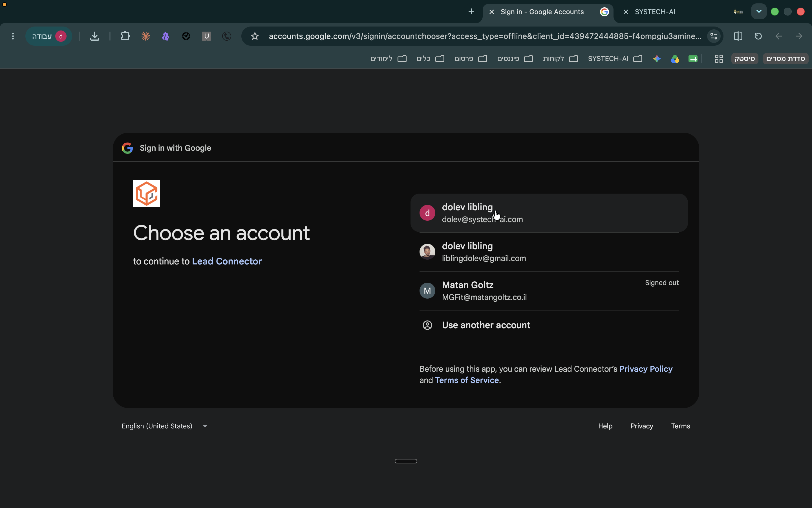Click the d avatar of dolev@systech-ai.com

[x=427, y=213]
